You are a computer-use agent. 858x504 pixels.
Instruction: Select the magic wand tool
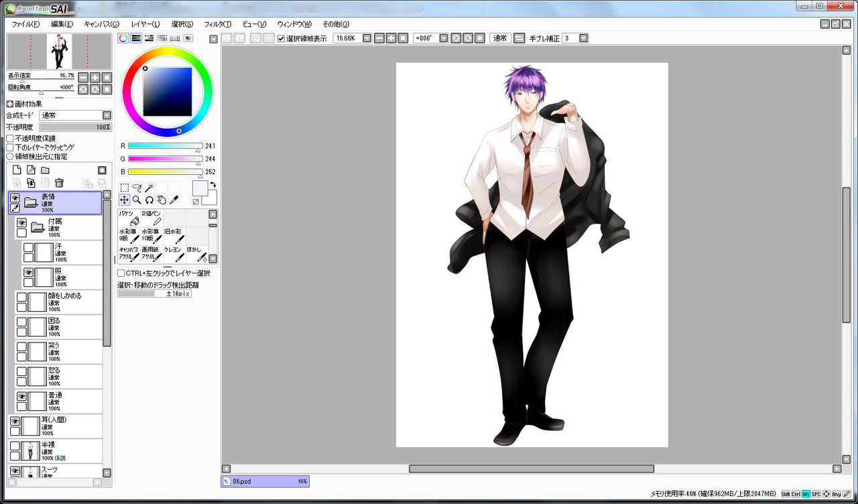pyautogui.click(x=149, y=188)
